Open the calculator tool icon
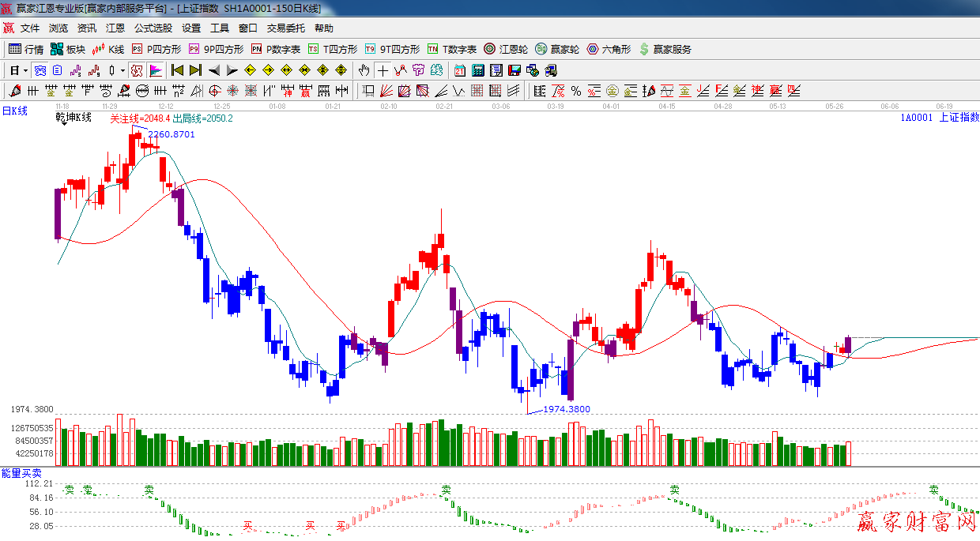This screenshot has width=980, height=541. pyautogui.click(x=478, y=70)
